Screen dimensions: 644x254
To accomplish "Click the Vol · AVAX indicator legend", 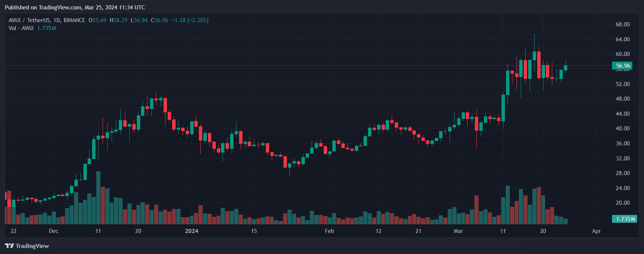I will pos(21,28).
